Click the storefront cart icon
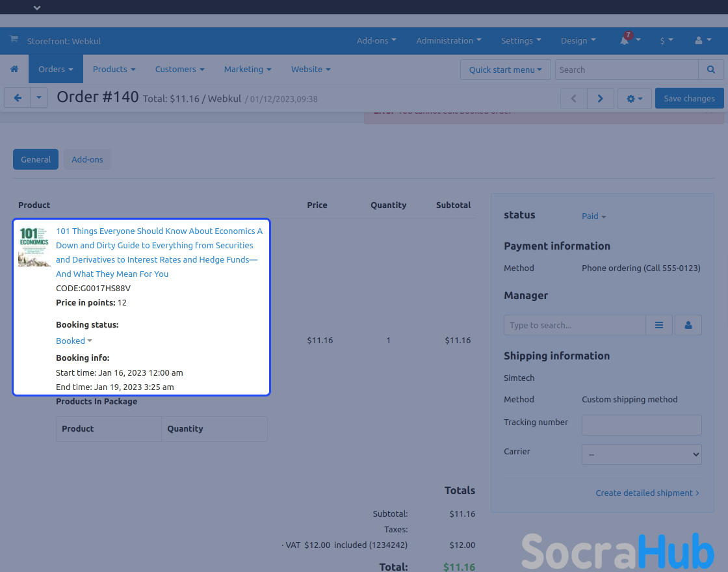Viewport: 728px width, 572px height. [14, 40]
